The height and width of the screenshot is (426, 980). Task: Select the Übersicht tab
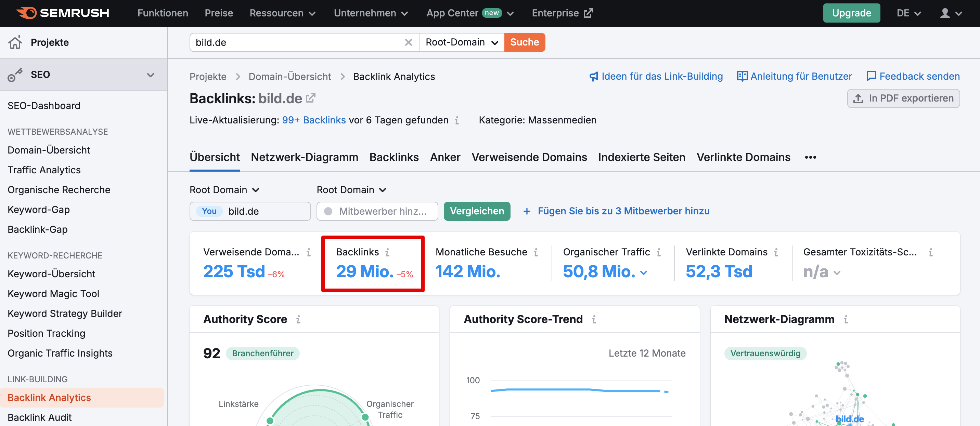[215, 157]
